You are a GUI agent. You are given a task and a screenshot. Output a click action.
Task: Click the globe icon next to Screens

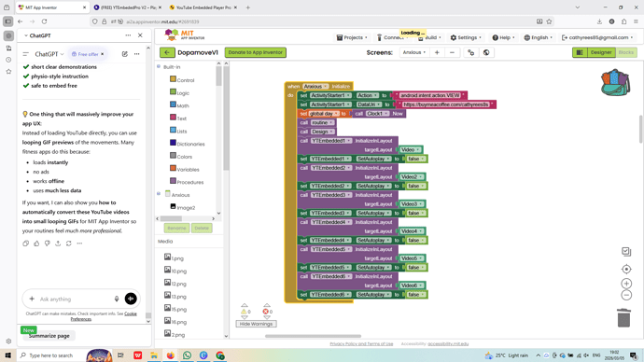[x=486, y=52]
